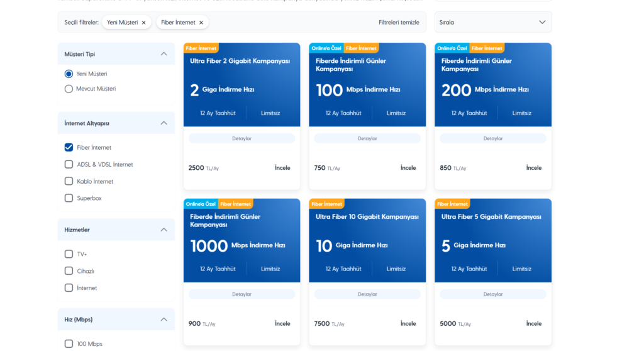Check the 100 Mbps speed filter
The image size is (644, 351).
coord(69,343)
